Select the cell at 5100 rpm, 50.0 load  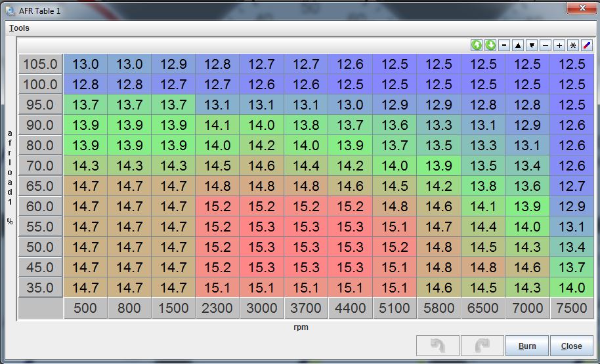[x=395, y=247]
